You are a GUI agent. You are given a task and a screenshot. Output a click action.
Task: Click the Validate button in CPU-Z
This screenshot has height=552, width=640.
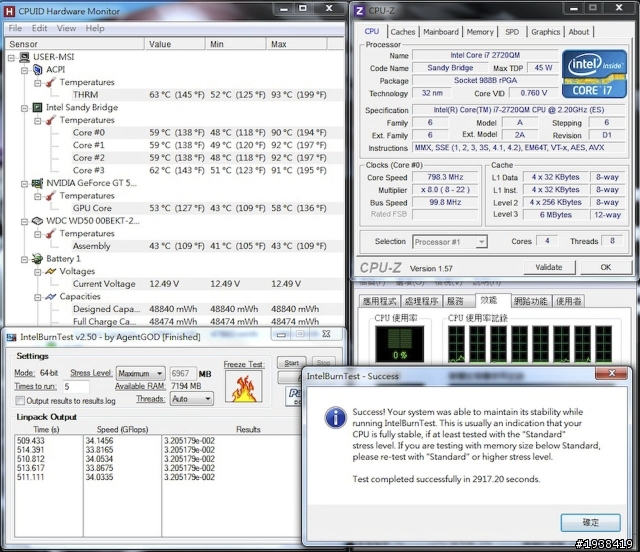(549, 267)
